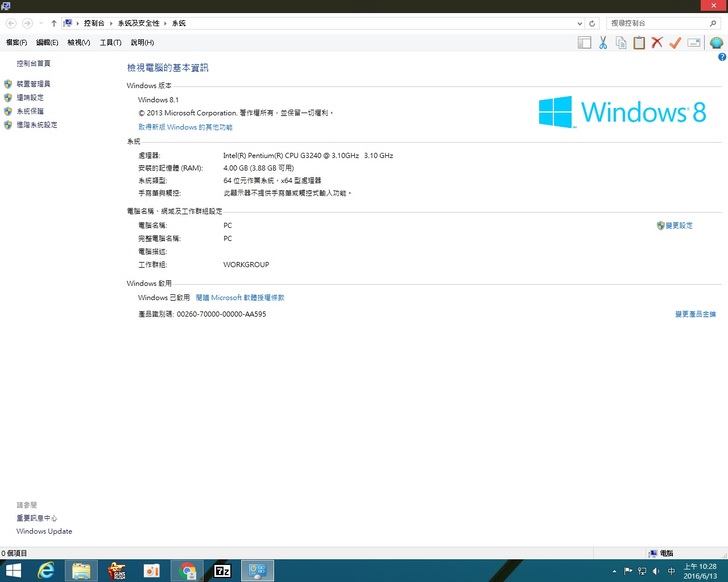
Task: Open Internet Explorer from the taskbar
Action: (x=46, y=570)
